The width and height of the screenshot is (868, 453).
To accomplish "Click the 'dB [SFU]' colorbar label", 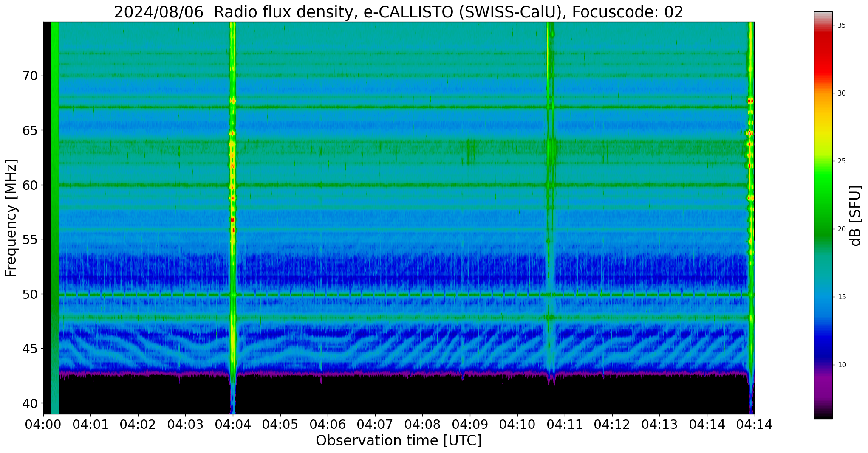I will point(855,215).
